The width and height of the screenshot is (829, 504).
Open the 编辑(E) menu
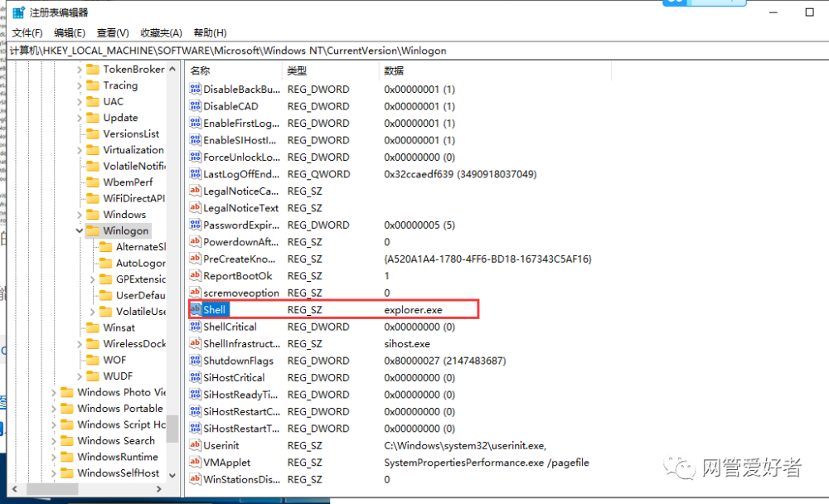click(70, 33)
